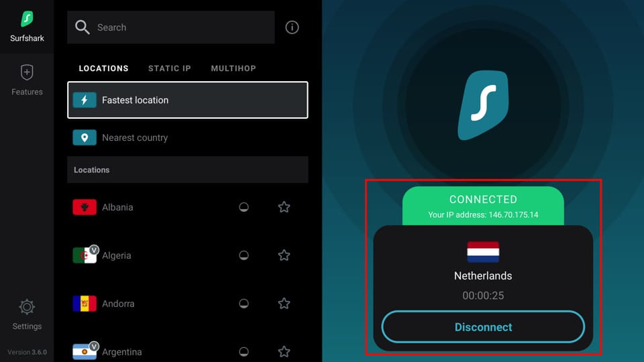Click the Disconnect button
Image resolution: width=644 pixels, height=362 pixels.
483,327
